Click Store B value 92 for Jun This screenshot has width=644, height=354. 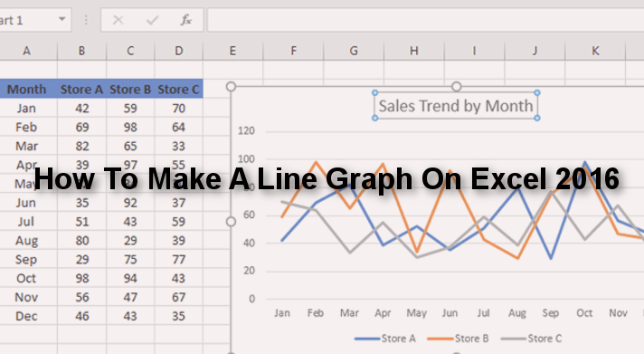(130, 203)
